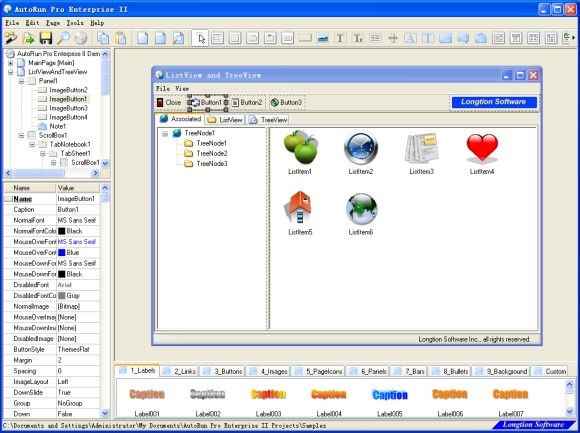Click the red heart ListItem4 icon
The image size is (580, 433).
click(x=482, y=149)
